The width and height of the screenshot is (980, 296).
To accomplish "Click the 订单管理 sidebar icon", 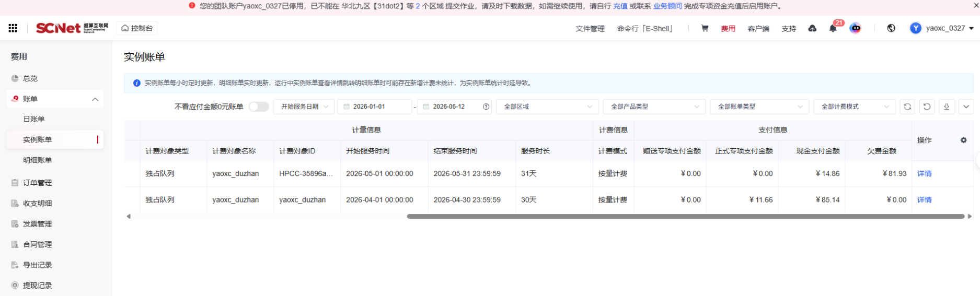I will [x=15, y=183].
